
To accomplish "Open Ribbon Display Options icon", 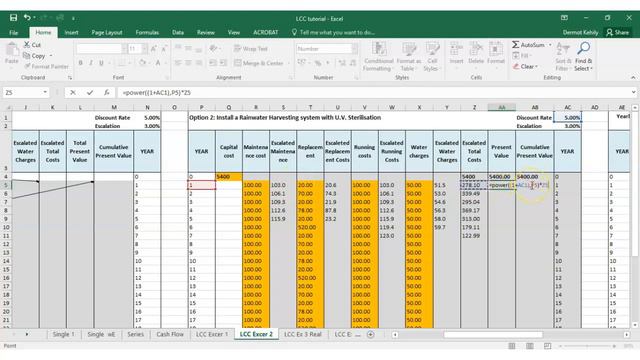I will pyautogui.click(x=564, y=18).
